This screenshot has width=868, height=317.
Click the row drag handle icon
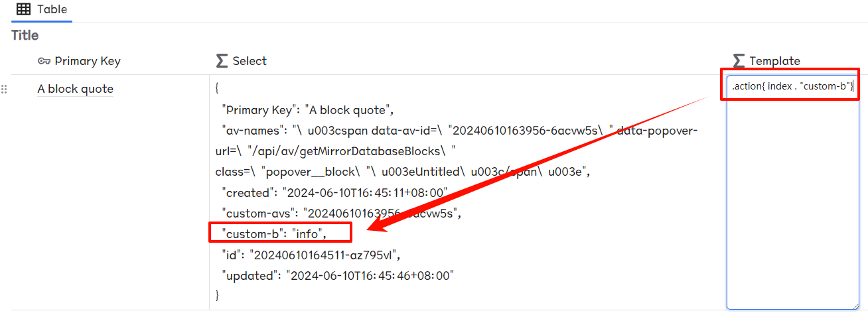coord(5,89)
